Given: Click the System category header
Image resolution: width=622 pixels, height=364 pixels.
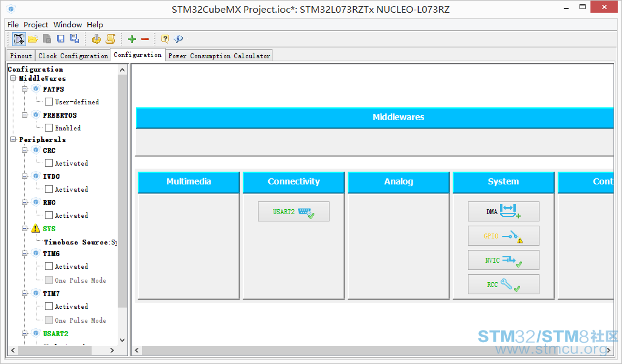Looking at the screenshot, I should click(x=504, y=181).
